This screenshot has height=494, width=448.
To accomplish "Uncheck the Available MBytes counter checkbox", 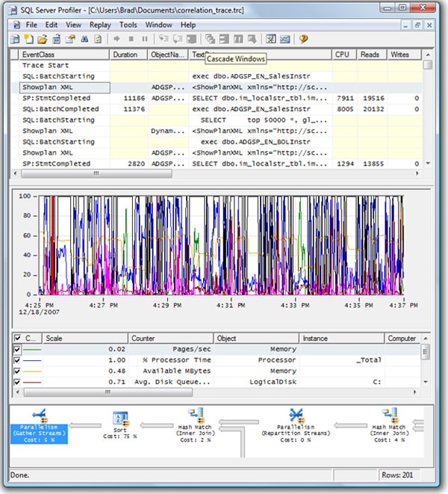I will point(17,371).
